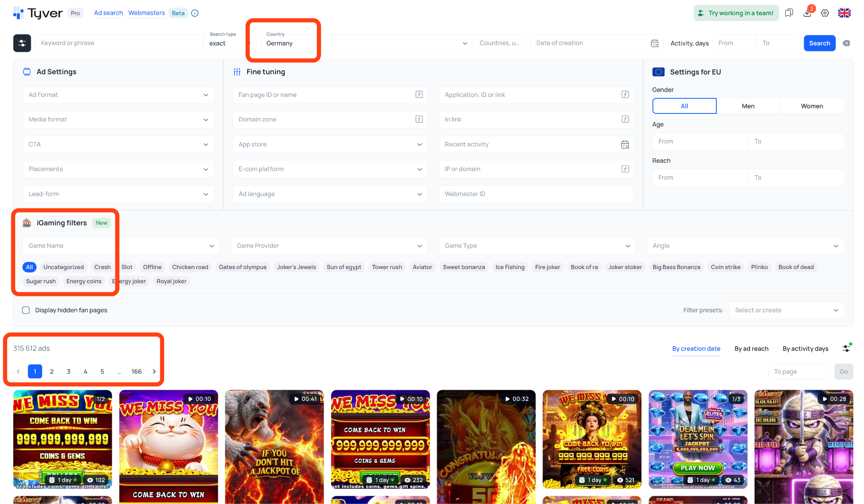This screenshot has height=504, width=864.
Task: Click the Beta info icon
Action: click(195, 13)
